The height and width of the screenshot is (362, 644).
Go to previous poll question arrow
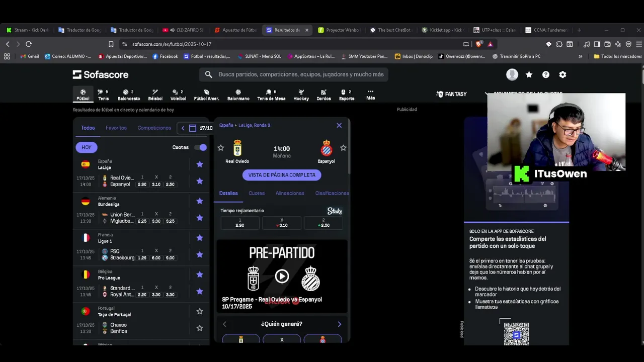224,324
